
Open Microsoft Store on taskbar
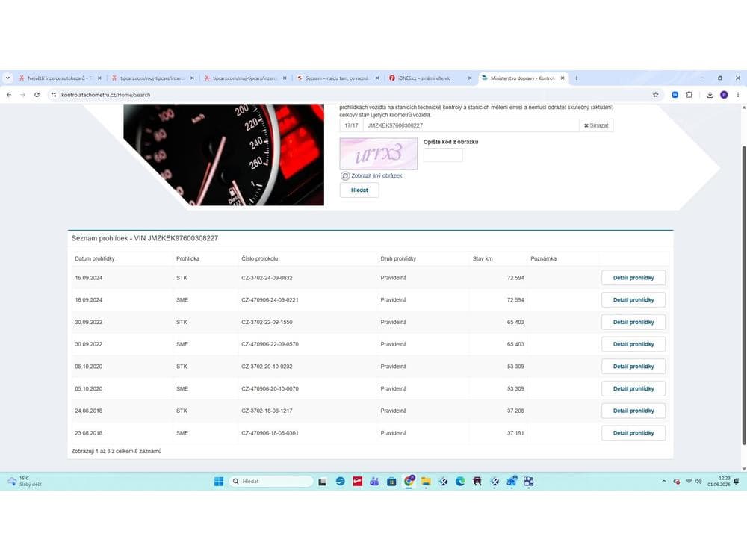pos(391,482)
